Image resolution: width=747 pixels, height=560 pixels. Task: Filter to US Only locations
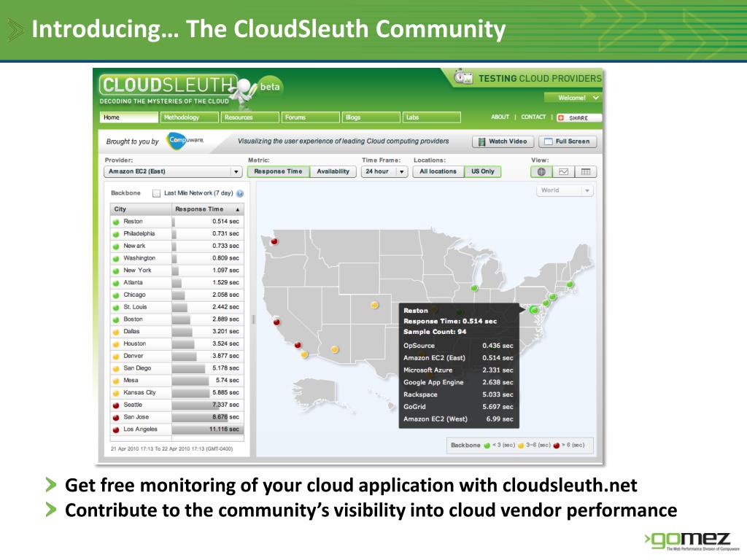point(483,171)
